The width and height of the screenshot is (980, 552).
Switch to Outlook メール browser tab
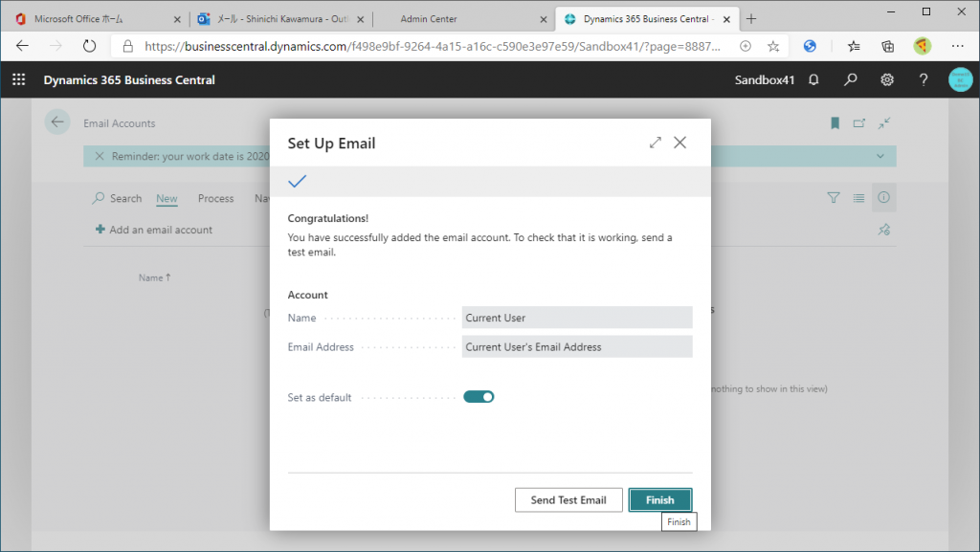click(x=280, y=19)
